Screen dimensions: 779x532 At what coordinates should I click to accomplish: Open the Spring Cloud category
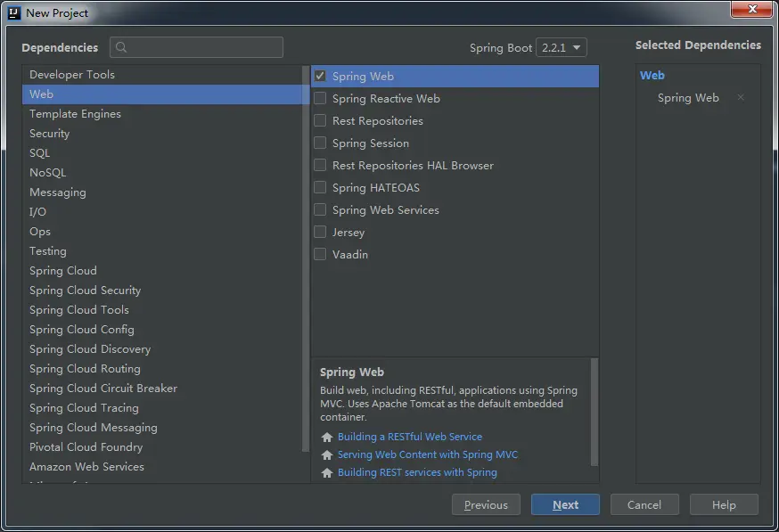(162, 271)
